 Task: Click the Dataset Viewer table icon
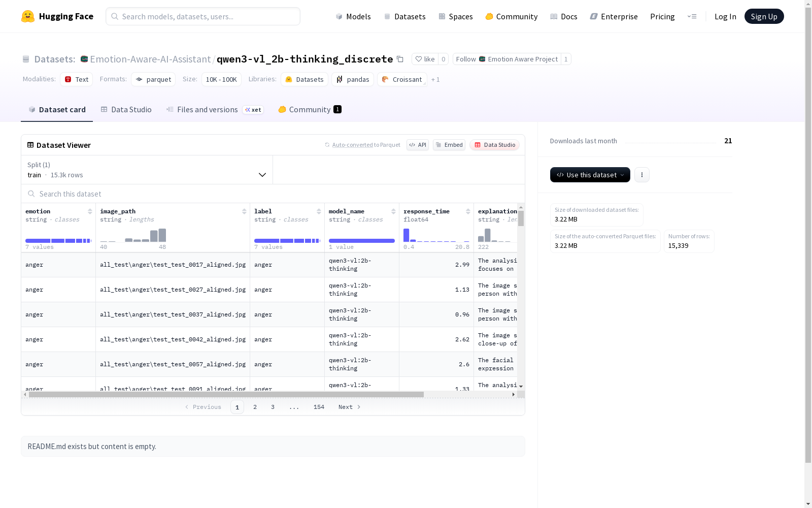click(x=30, y=145)
